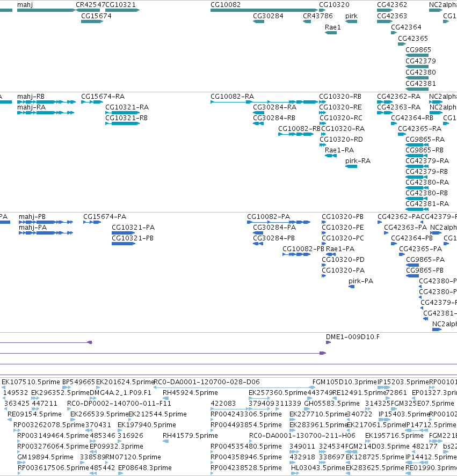Click the RP004243306.5prime EST label
Viewport: 457px width, 476px height.
tap(246, 414)
